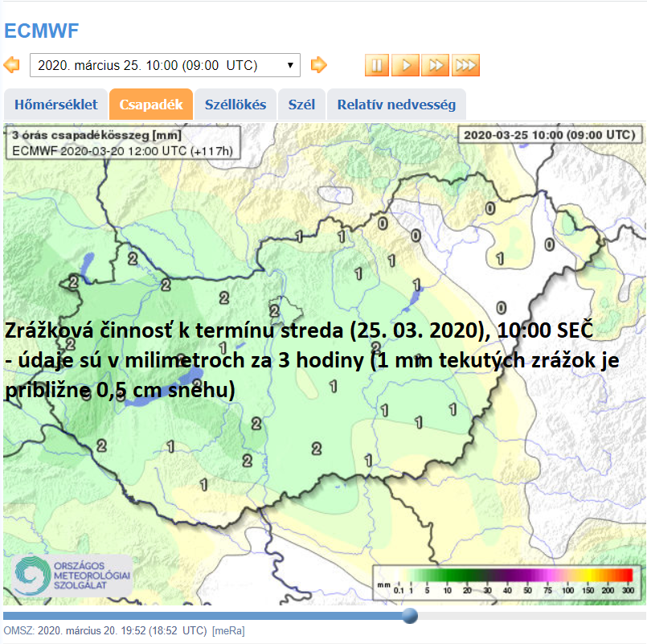Switch to the Szél tab
Screen dimensions: 647x644
point(301,105)
